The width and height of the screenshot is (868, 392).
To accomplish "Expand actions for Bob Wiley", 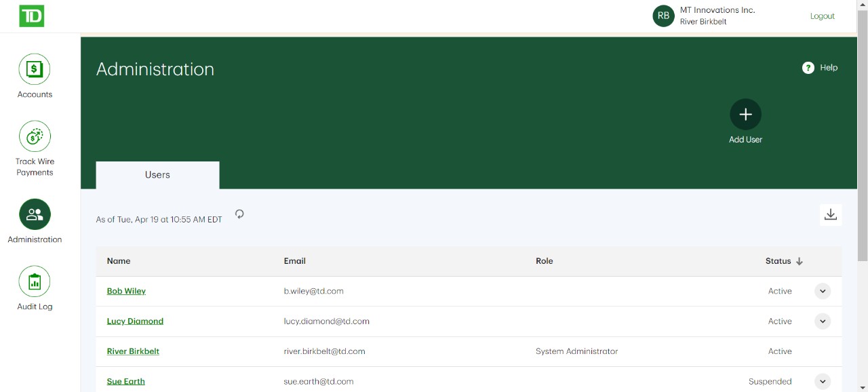I will point(822,291).
